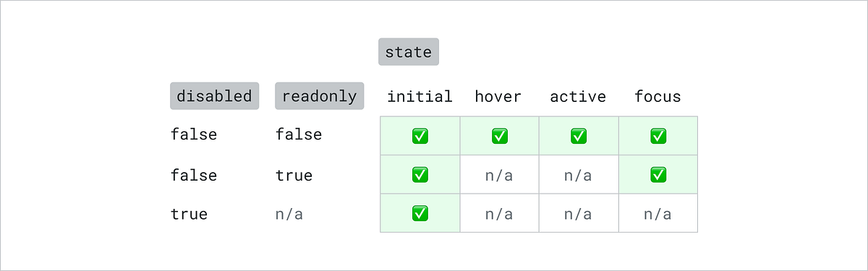
Task: Click the true value in the disabled column
Action: pos(189,215)
